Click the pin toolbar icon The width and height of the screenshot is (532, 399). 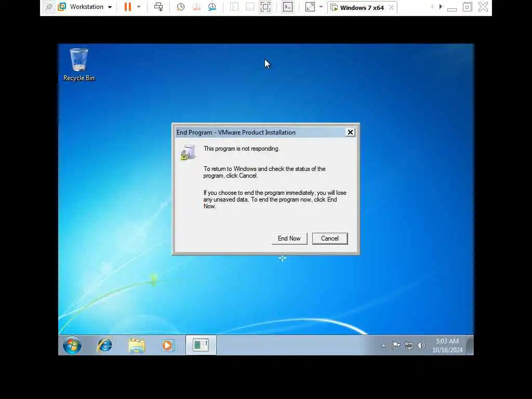tap(49, 7)
